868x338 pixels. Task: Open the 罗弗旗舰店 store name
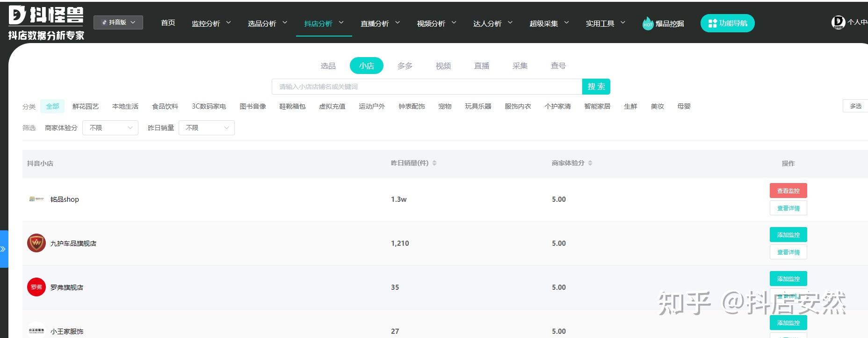(x=67, y=287)
